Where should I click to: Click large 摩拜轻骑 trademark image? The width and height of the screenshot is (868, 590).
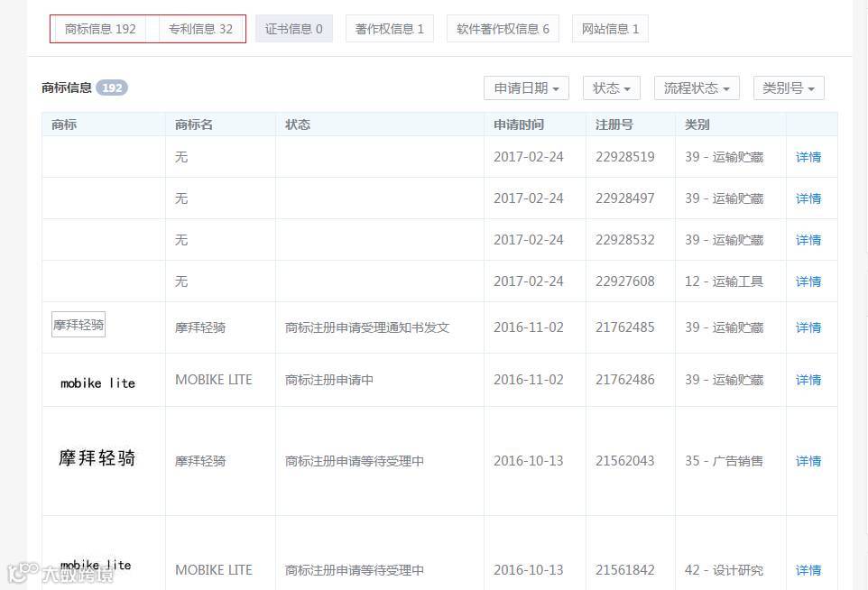[97, 458]
